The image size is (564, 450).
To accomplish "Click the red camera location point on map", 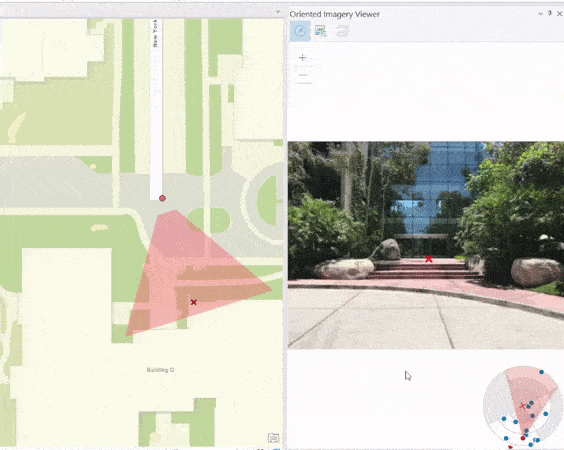I will (x=162, y=198).
